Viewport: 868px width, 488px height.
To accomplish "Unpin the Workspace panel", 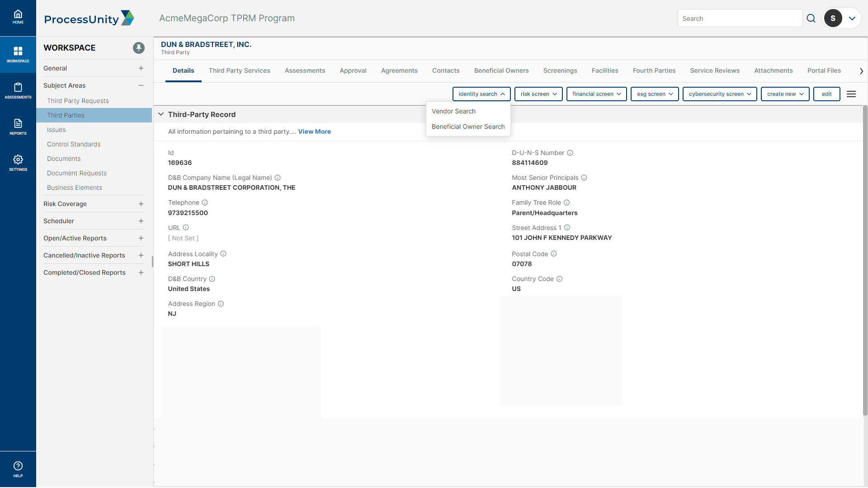I will 139,48.
